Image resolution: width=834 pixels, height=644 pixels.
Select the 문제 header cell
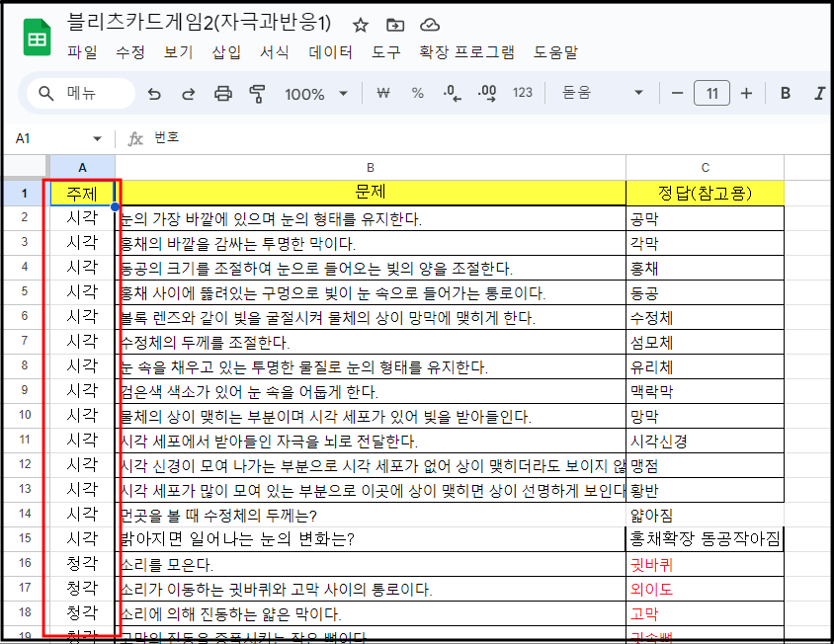click(371, 193)
